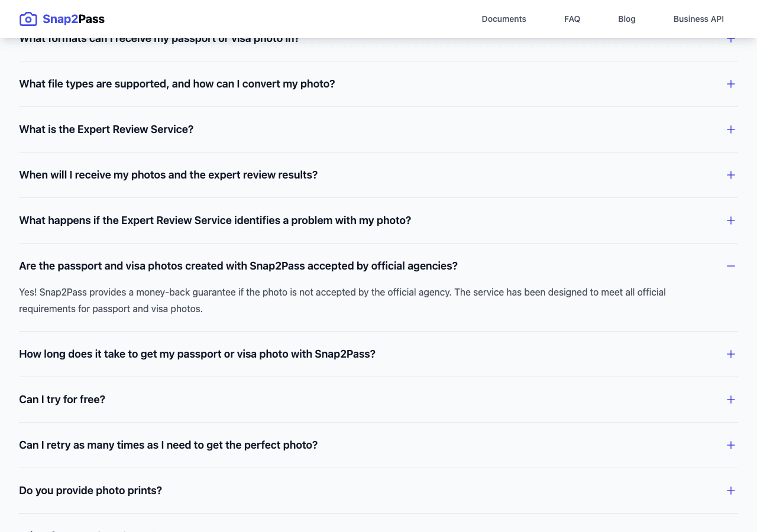This screenshot has height=532, width=757.
Task: Open the Documents menu item
Action: point(504,19)
